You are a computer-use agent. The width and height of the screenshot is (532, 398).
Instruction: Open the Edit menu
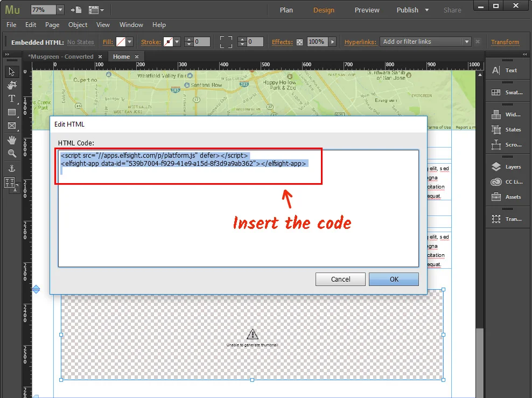[31, 25]
